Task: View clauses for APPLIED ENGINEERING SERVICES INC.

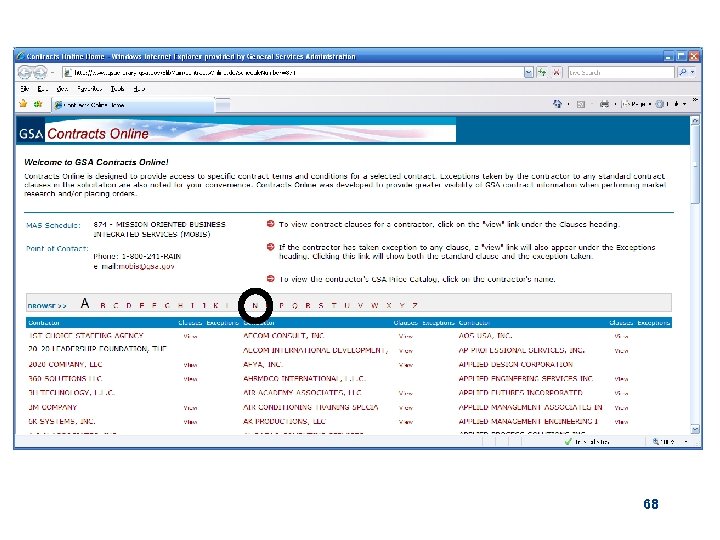Action: coord(621,379)
